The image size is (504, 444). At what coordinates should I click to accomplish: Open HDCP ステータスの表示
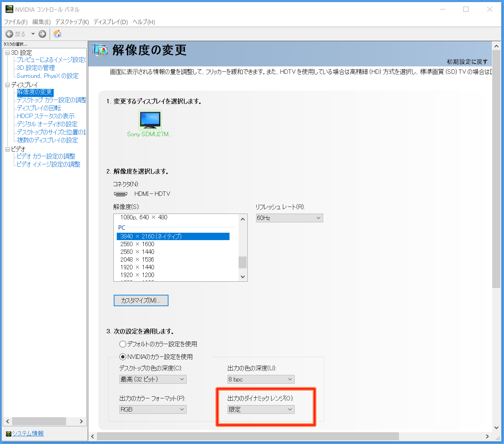[46, 116]
